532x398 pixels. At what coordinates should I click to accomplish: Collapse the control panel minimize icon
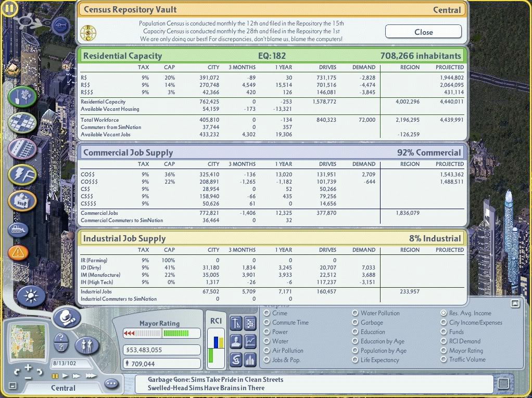pyautogui.click(x=12, y=386)
